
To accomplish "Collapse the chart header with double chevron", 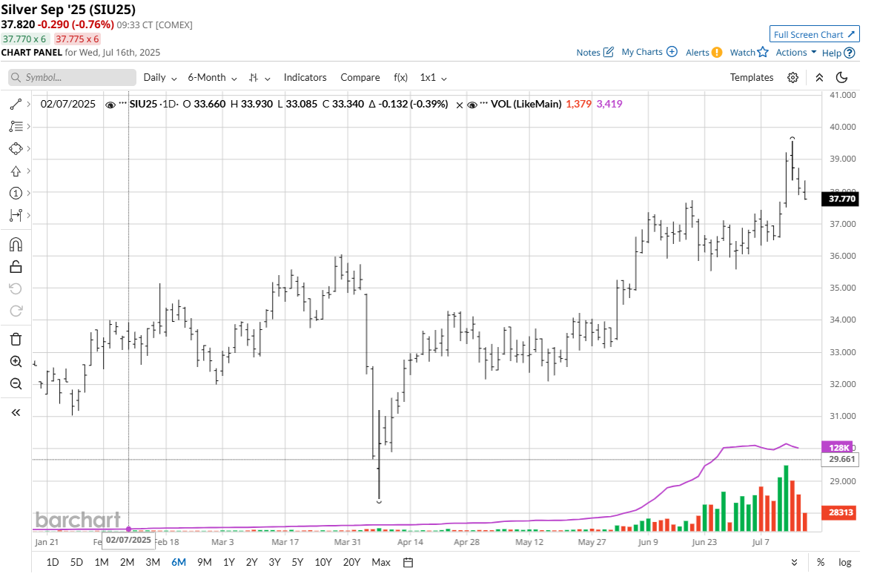I will pyautogui.click(x=819, y=77).
